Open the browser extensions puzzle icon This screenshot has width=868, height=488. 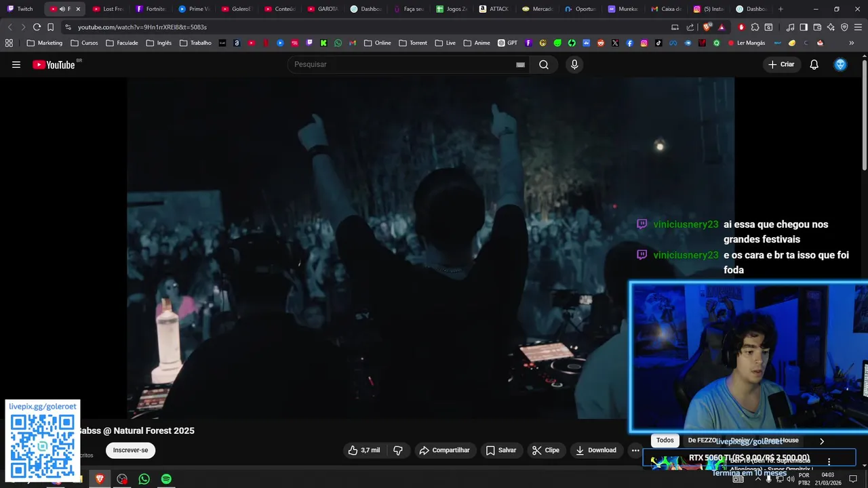tap(755, 27)
